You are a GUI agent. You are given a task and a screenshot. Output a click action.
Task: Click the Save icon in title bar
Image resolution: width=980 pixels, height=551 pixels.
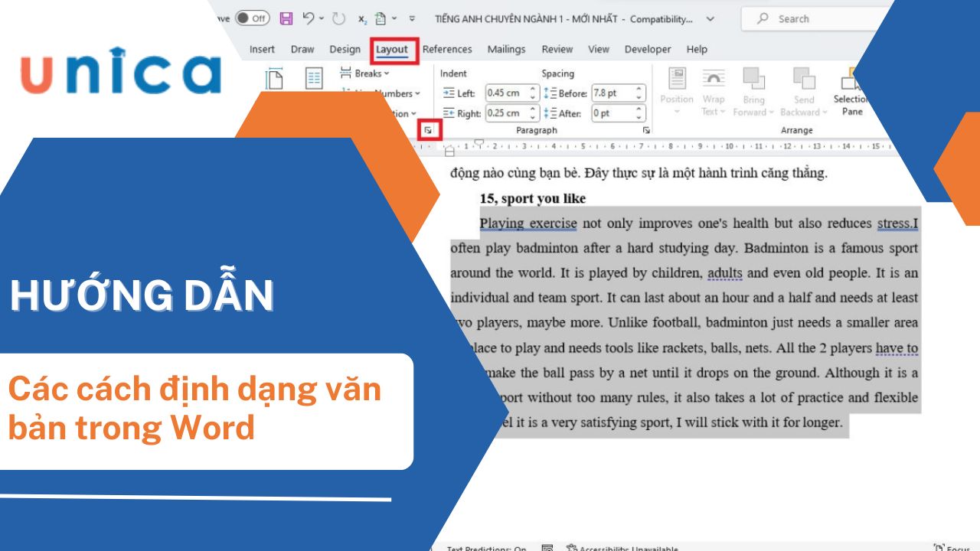pyautogui.click(x=286, y=18)
